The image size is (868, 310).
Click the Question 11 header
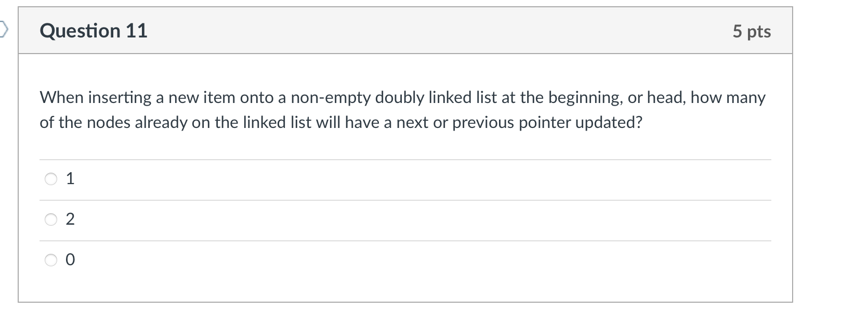click(94, 31)
